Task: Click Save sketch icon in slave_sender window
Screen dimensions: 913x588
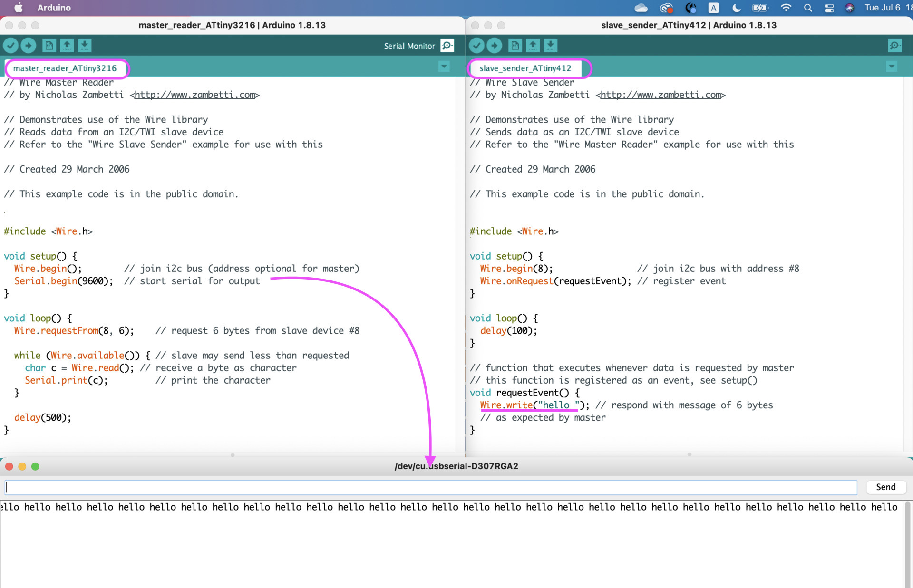Action: 550,46
